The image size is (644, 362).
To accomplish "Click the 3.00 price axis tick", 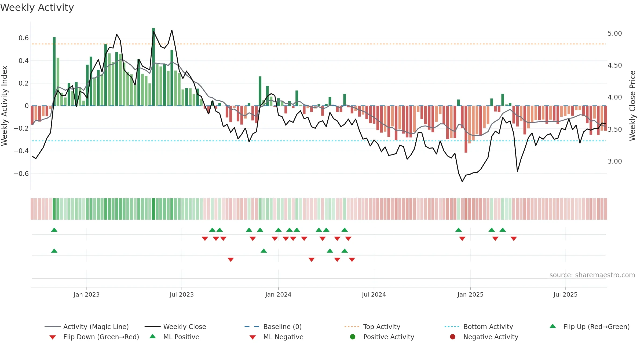I will [615, 161].
